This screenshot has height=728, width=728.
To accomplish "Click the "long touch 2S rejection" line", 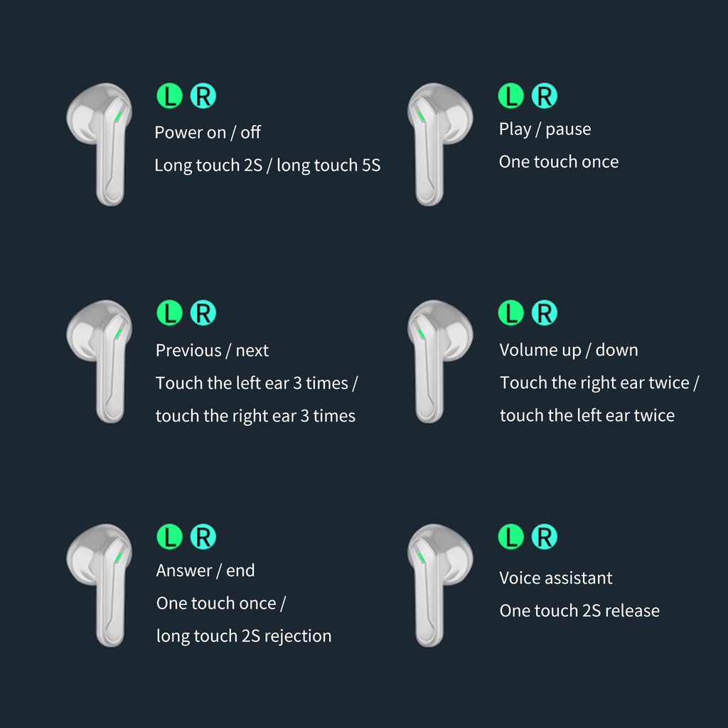I will [x=243, y=636].
